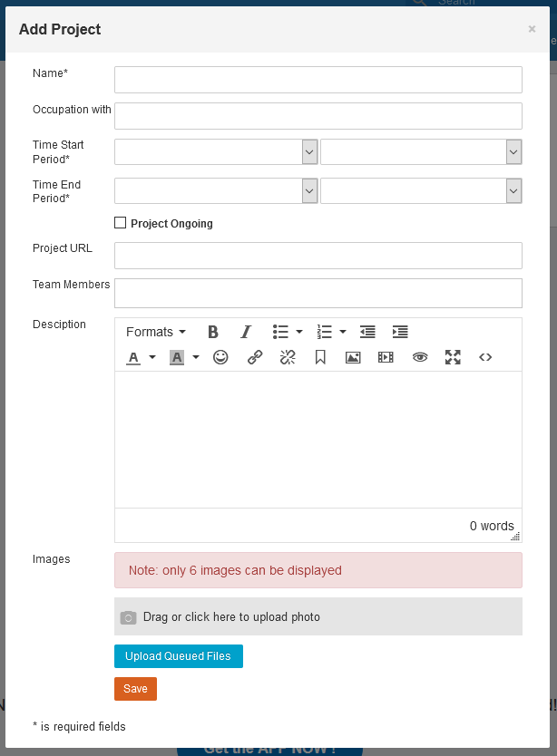Insert an anchor bookmark
Viewport: 557px width, 756px height.
click(x=320, y=357)
